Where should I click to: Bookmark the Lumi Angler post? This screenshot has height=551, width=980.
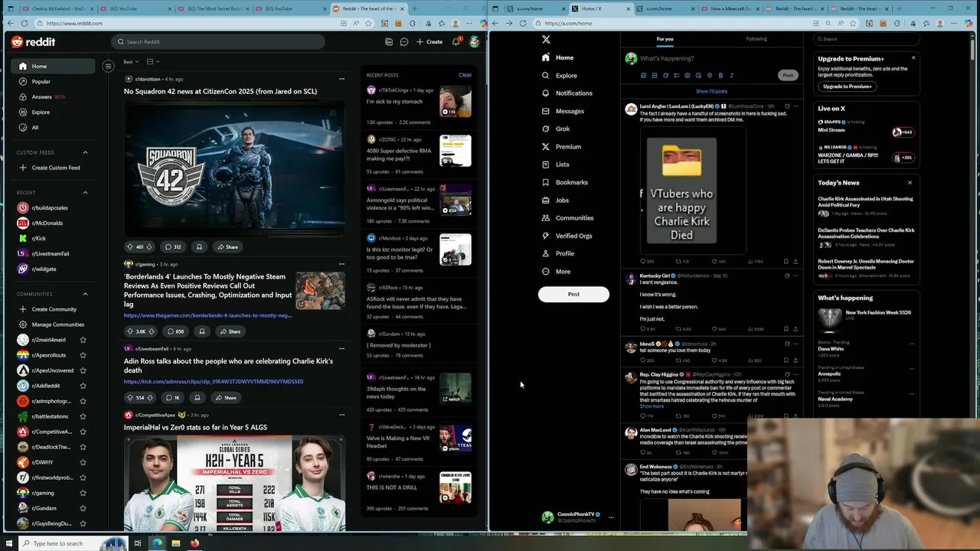coord(786,262)
